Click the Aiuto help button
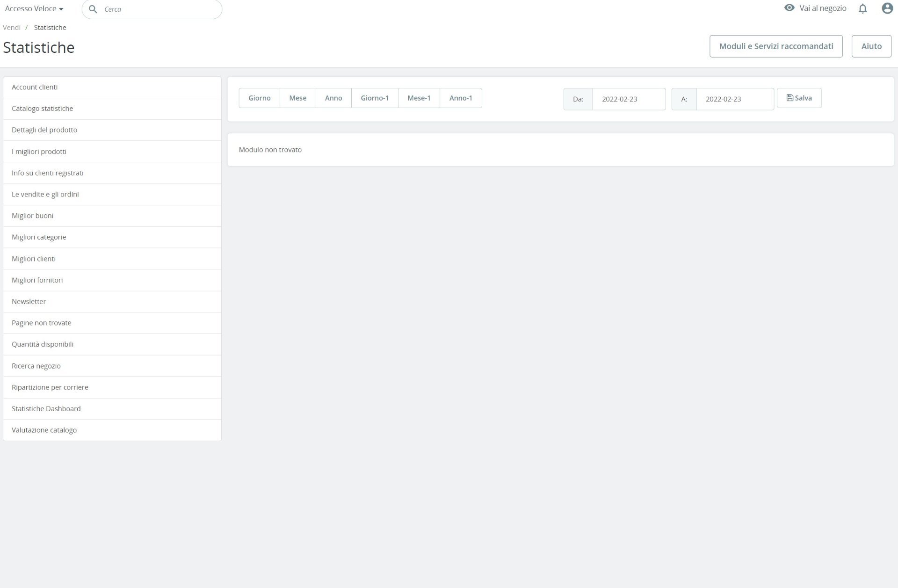Screen dimensions: 898x588 (x=871, y=46)
